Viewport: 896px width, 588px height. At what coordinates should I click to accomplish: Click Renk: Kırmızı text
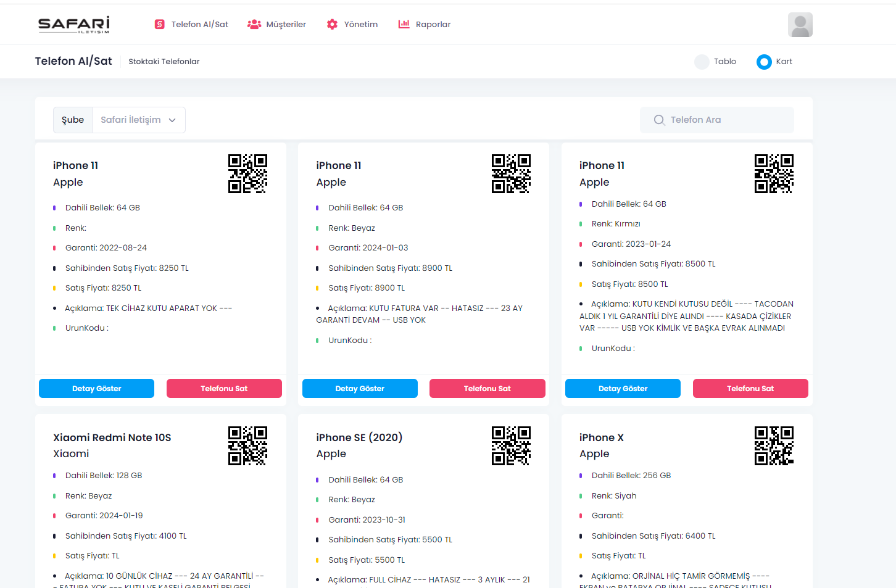616,223
